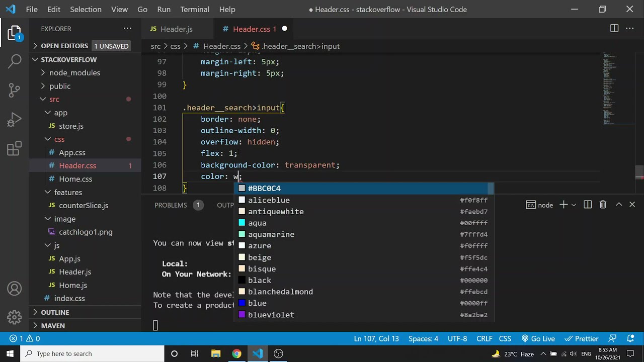644x362 pixels.
Task: Open App.css in the explorer
Action: coord(72,152)
